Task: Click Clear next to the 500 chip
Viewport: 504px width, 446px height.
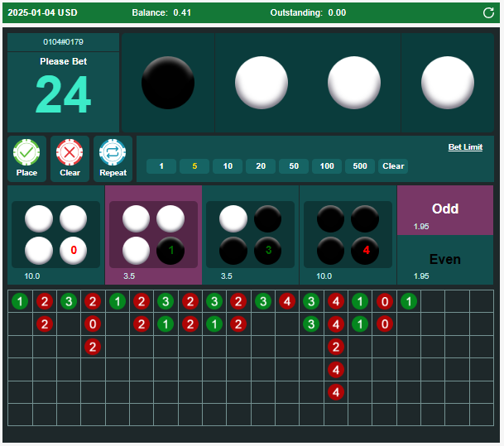Action: tap(393, 166)
